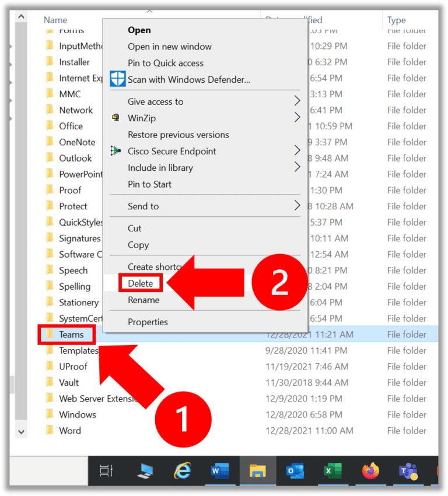Viewport: 448px width, 496px height.
Task: Open Task View from the taskbar
Action: pyautogui.click(x=106, y=470)
